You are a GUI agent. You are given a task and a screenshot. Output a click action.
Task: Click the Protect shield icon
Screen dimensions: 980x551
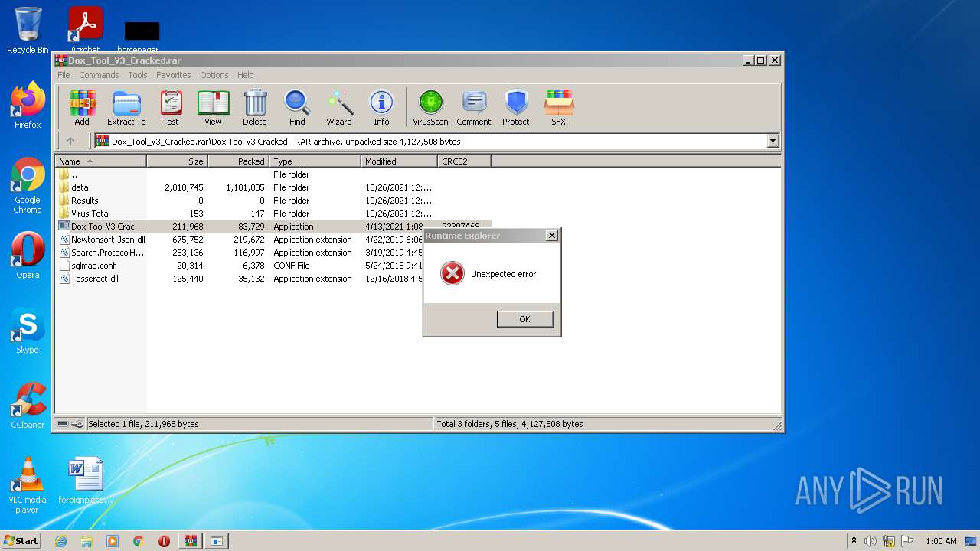coord(516,107)
